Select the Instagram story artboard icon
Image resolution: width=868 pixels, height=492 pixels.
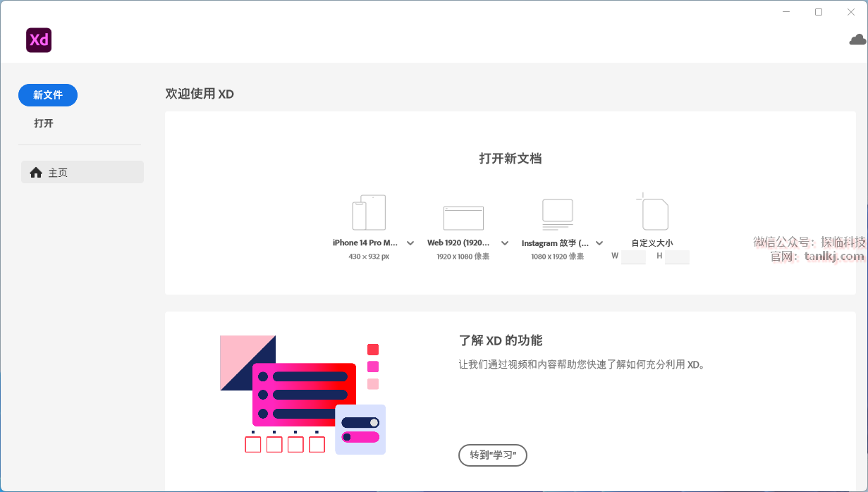point(557,214)
